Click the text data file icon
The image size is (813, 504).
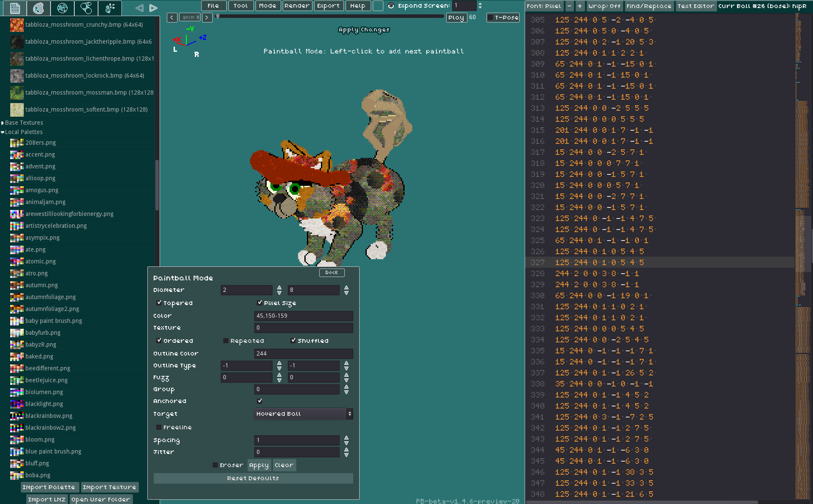tap(15, 8)
